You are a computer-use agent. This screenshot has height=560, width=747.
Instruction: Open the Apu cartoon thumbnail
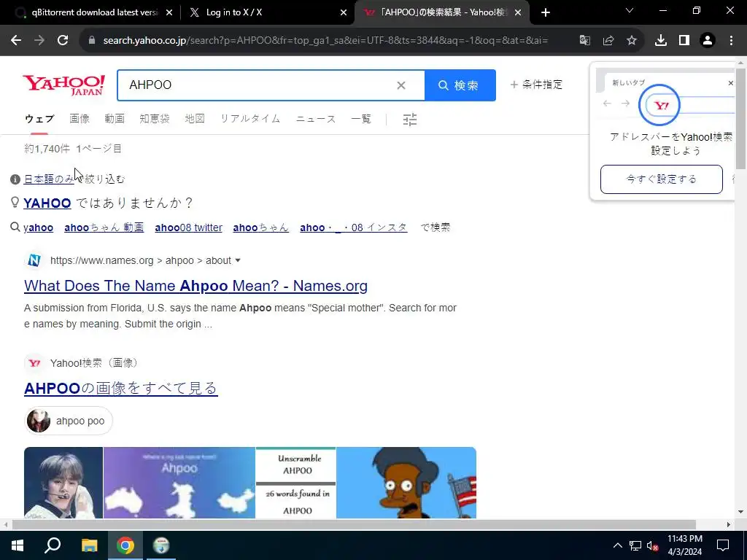pyautogui.click(x=406, y=483)
